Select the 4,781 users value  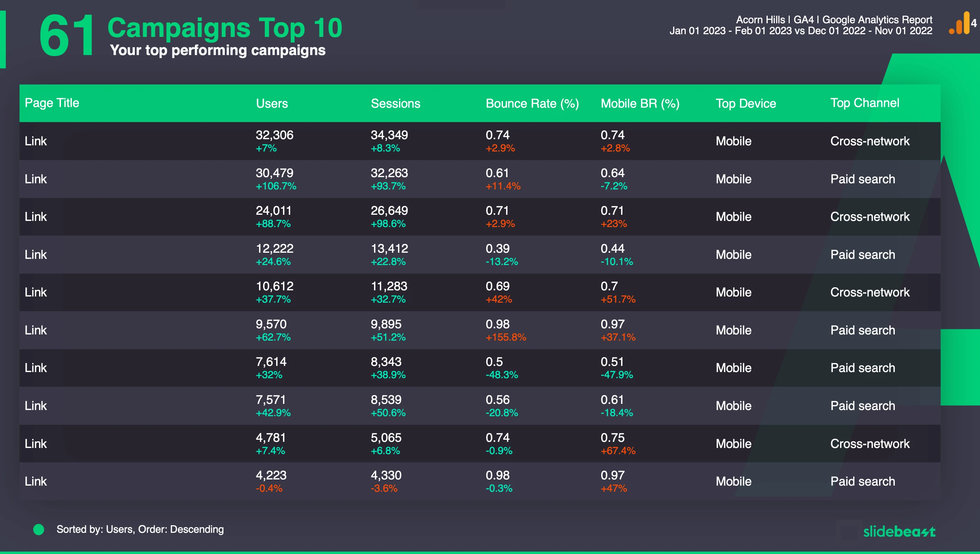point(271,438)
